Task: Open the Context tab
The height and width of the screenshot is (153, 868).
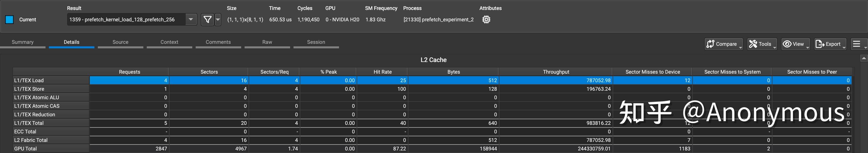Action: click(169, 42)
